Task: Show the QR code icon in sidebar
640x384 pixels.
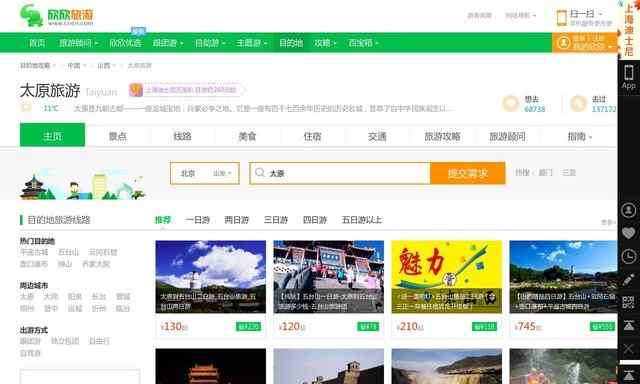Action: [x=629, y=302]
